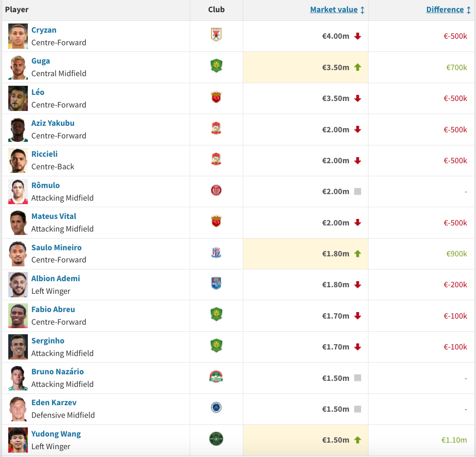Click Bruno Nazário's portrait photo
The width and height of the screenshot is (476, 457).
point(18,378)
